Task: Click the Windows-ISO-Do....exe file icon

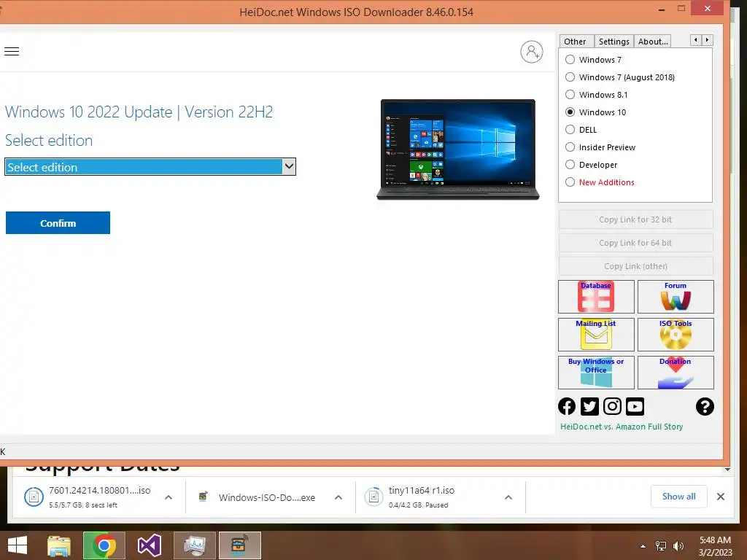Action: tap(204, 497)
